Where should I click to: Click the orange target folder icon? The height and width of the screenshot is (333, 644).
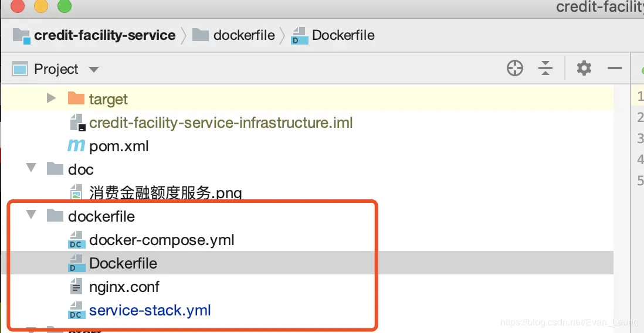click(76, 98)
